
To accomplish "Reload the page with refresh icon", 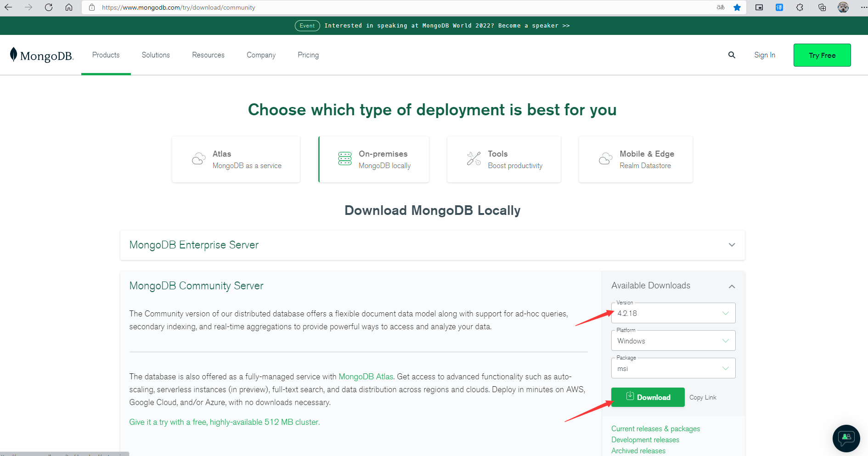I will click(49, 7).
